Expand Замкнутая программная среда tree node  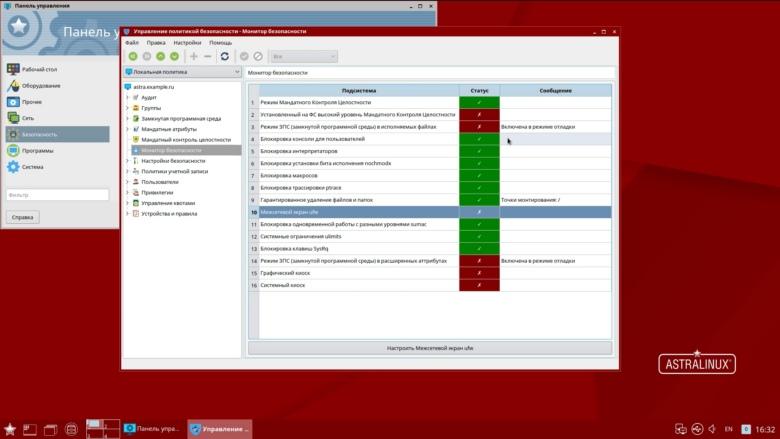[x=127, y=118]
